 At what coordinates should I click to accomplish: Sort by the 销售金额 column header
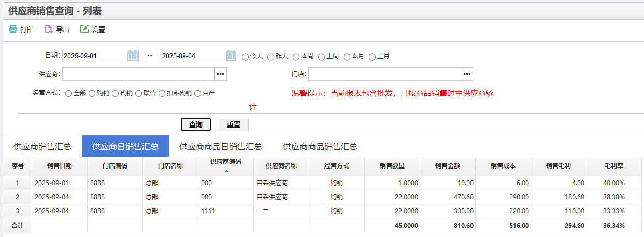[x=448, y=166]
